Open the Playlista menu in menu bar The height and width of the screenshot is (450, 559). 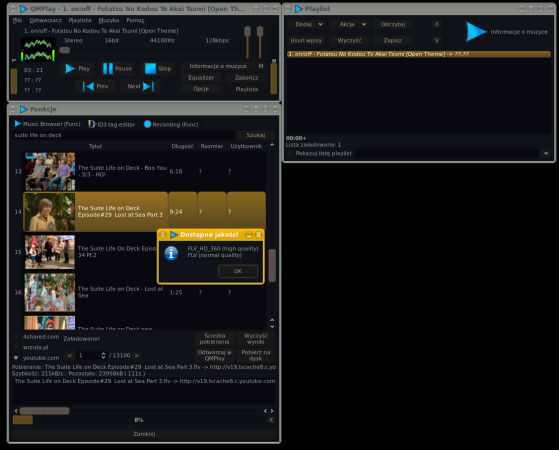point(80,20)
